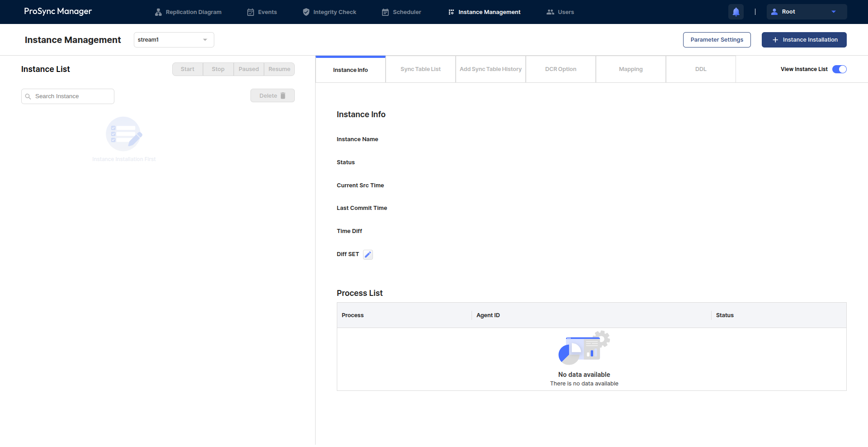The image size is (868, 447).
Task: Open the stream1 dropdown
Action: pyautogui.click(x=174, y=40)
